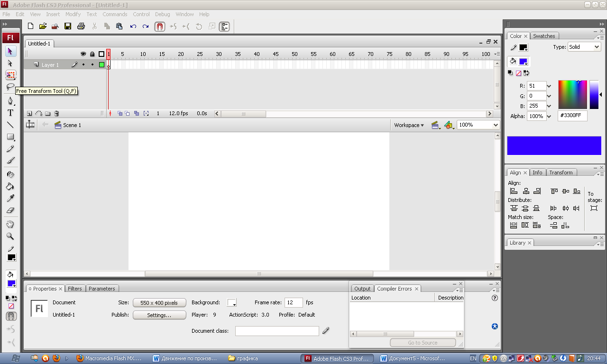Select the Line tool
Screen dimensions: 607x364
(10, 125)
